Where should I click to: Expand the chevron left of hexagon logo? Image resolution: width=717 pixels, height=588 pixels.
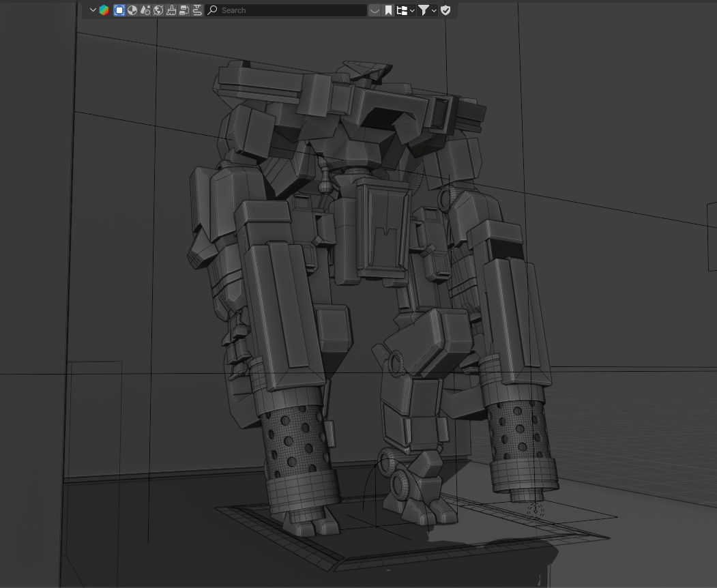pyautogui.click(x=93, y=10)
